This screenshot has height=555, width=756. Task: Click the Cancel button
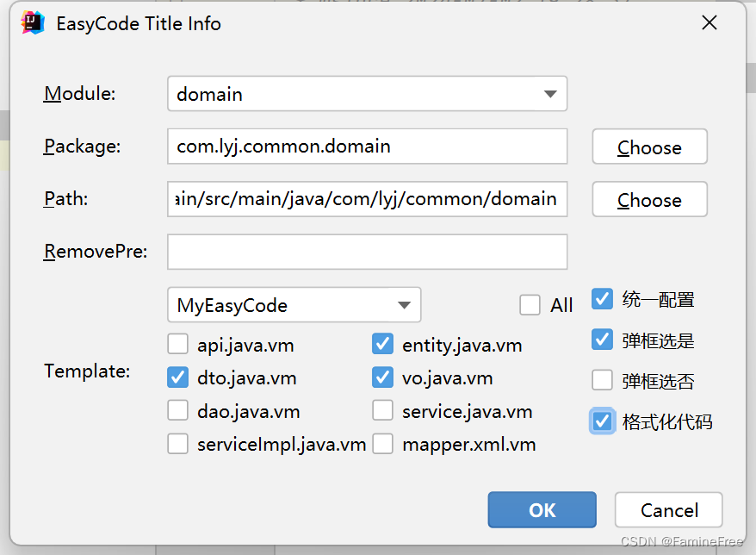[669, 509]
